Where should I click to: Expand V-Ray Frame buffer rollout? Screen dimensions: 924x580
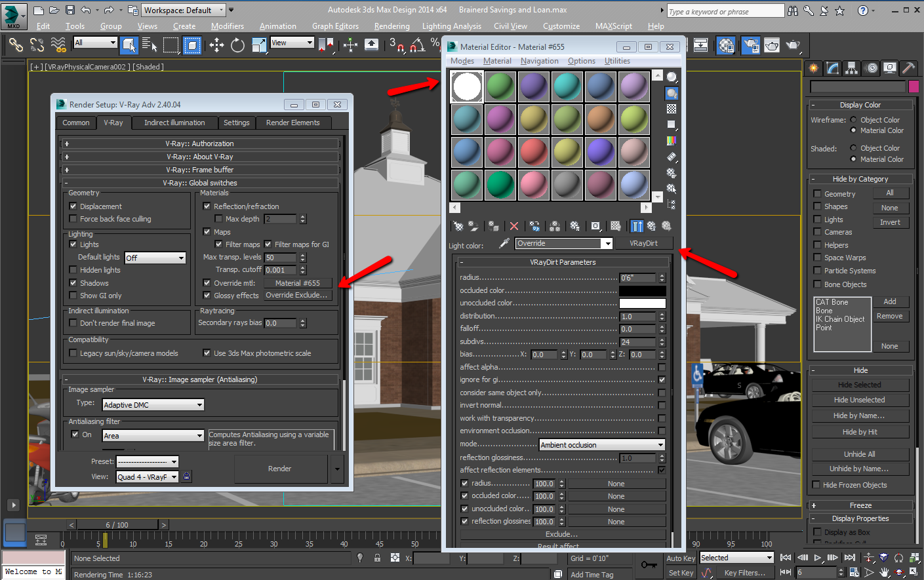(x=199, y=170)
